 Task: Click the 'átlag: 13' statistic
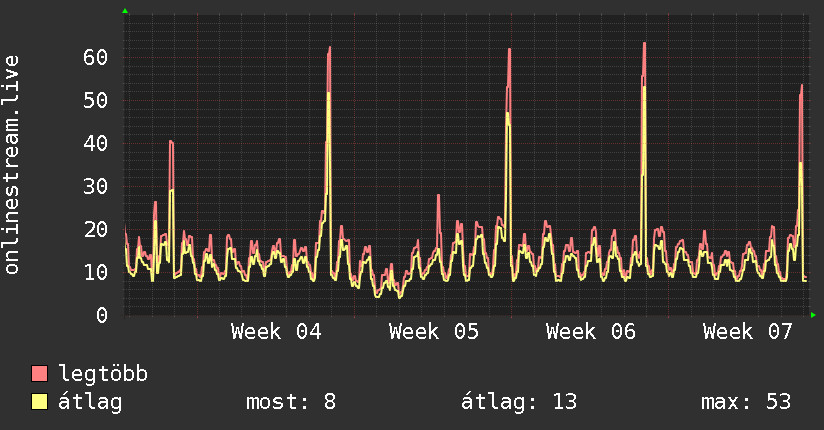pos(519,402)
